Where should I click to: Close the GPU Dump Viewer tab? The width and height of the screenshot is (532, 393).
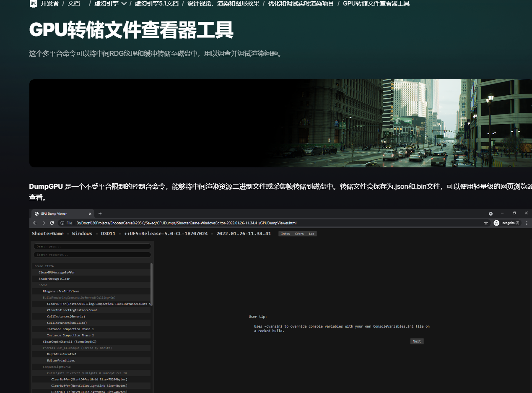pyautogui.click(x=90, y=213)
